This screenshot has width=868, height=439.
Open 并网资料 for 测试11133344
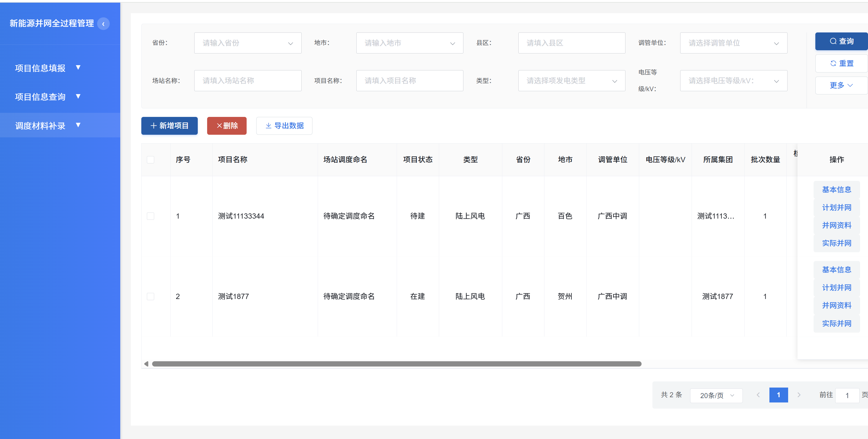[837, 226]
